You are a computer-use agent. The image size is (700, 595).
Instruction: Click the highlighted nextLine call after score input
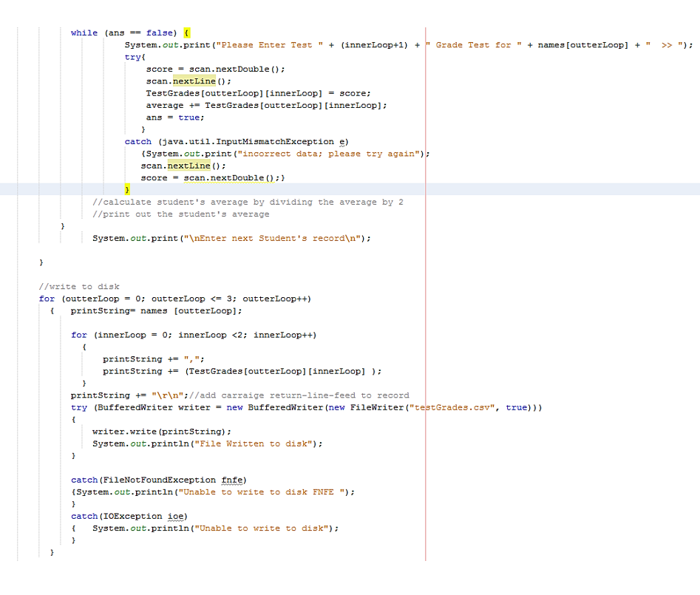(194, 81)
